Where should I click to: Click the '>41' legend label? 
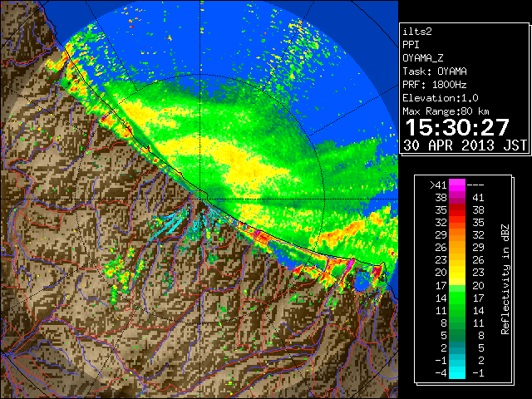(x=438, y=185)
